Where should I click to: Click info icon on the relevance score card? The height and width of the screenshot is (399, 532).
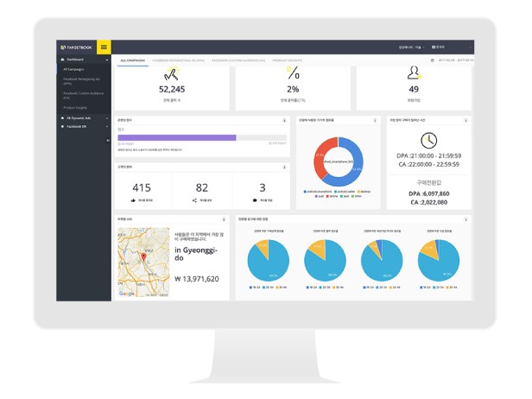[x=284, y=120]
